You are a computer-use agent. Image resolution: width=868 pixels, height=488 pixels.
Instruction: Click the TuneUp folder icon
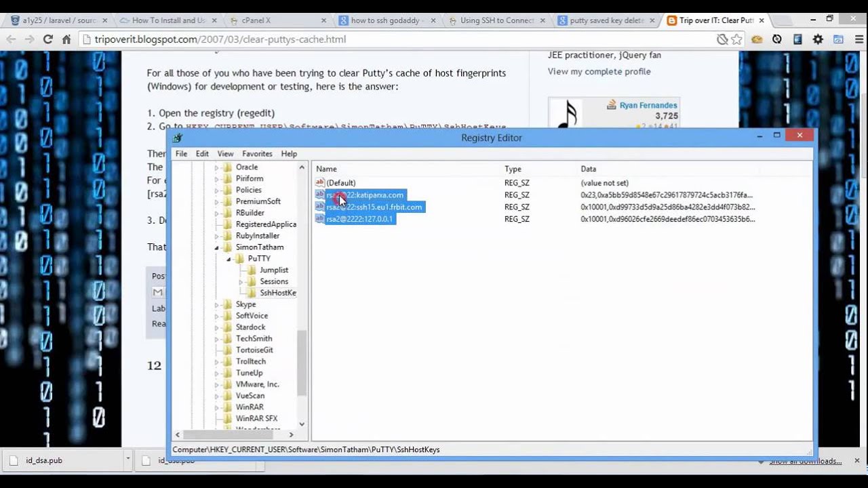[x=228, y=373]
